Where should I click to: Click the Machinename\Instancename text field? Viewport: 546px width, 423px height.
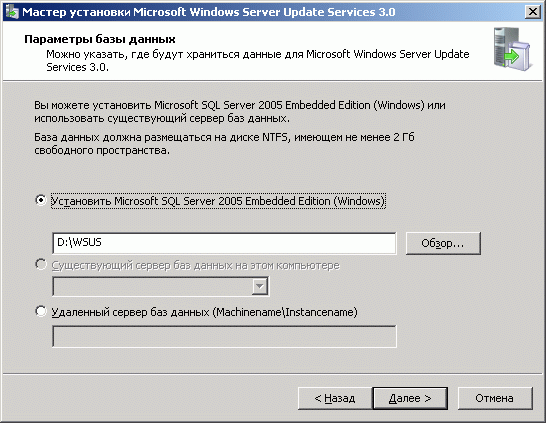click(x=224, y=336)
